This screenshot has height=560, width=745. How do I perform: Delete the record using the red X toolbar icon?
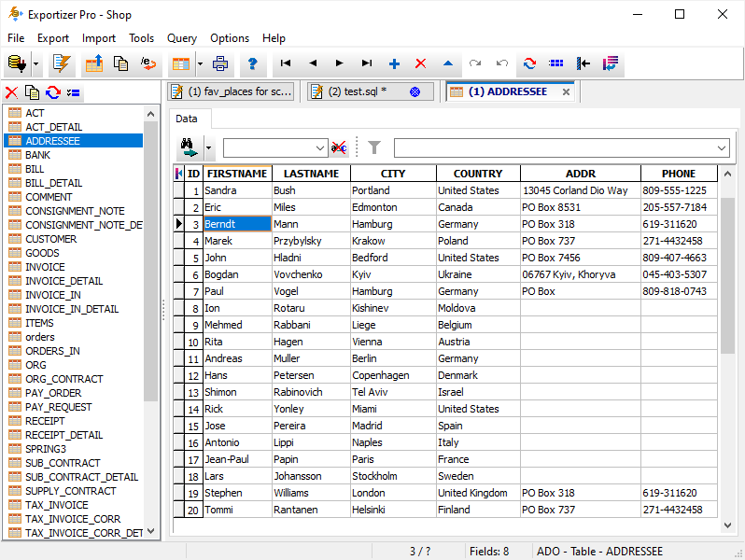coord(420,64)
